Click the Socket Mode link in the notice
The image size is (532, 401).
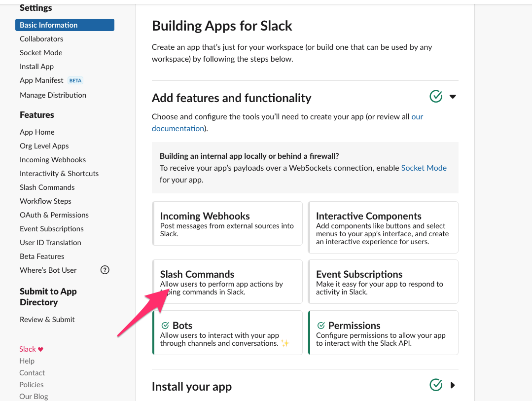(x=424, y=168)
